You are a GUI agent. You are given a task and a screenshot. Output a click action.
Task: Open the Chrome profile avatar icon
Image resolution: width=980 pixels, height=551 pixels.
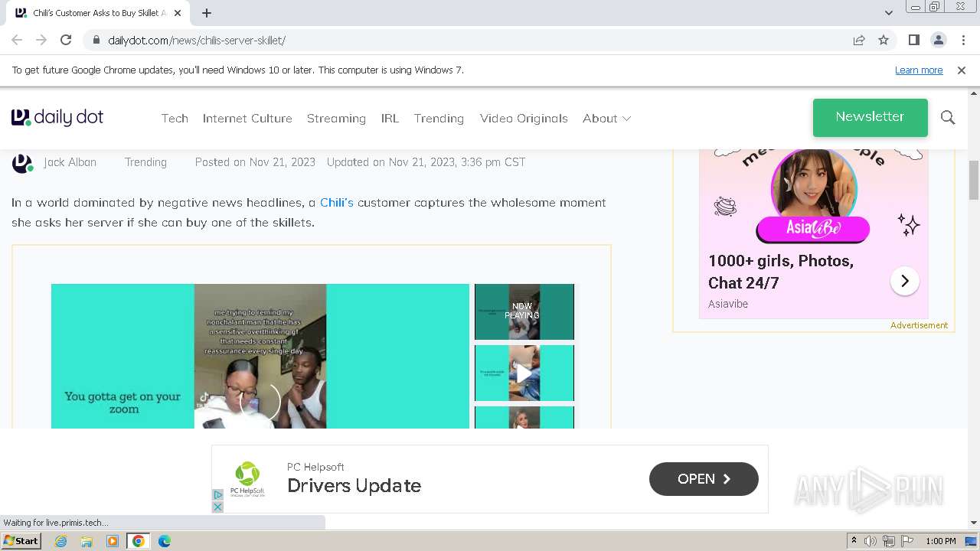click(938, 40)
